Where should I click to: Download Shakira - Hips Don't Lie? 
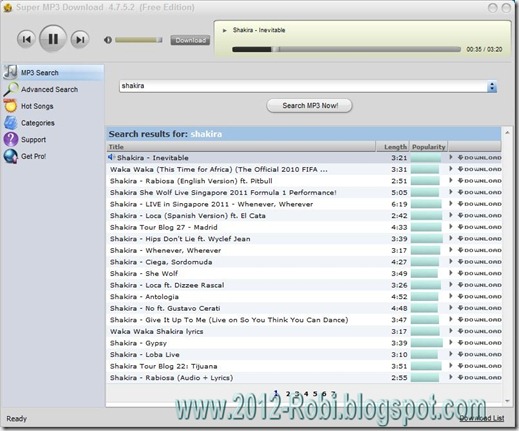479,239
